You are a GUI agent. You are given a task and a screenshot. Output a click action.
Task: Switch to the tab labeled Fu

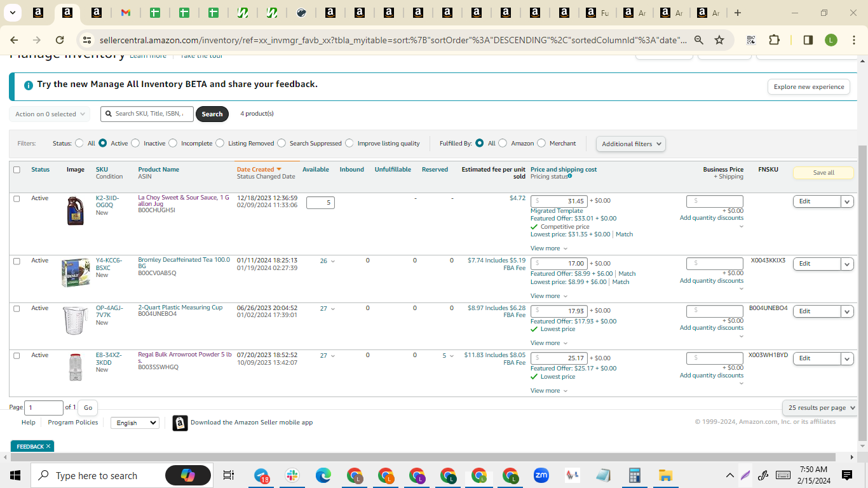click(597, 13)
